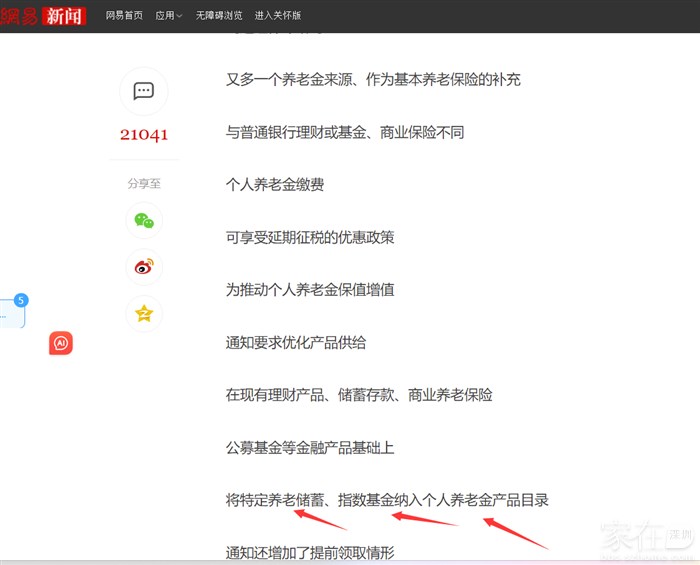
Task: Click line starting with 将特定养老储蓄
Action: pyautogui.click(x=387, y=500)
